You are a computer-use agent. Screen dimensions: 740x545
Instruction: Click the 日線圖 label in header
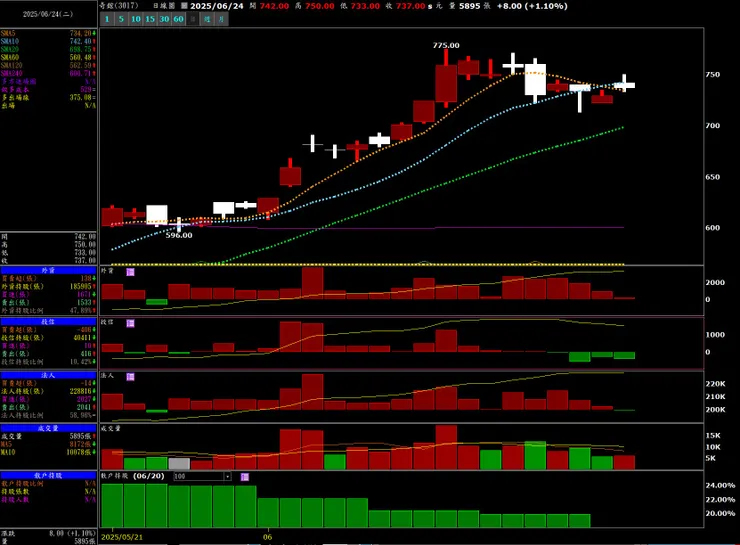(x=164, y=6)
